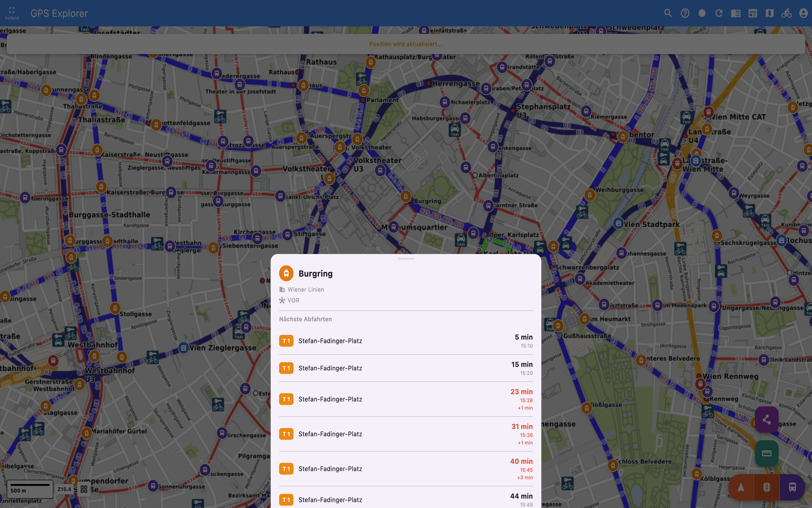
Task: Click the Wien Stadtpark station marker
Action: [x=618, y=223]
